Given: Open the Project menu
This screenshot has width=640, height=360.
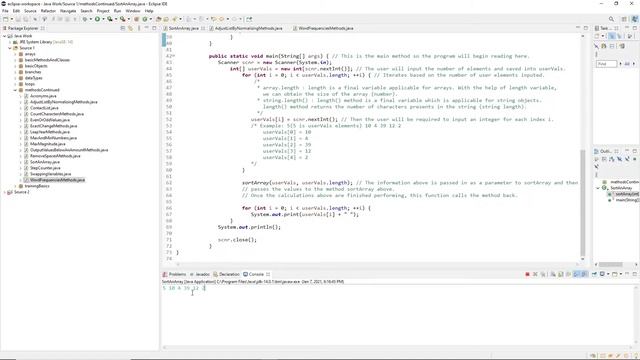Looking at the screenshot, I should 103,11.
